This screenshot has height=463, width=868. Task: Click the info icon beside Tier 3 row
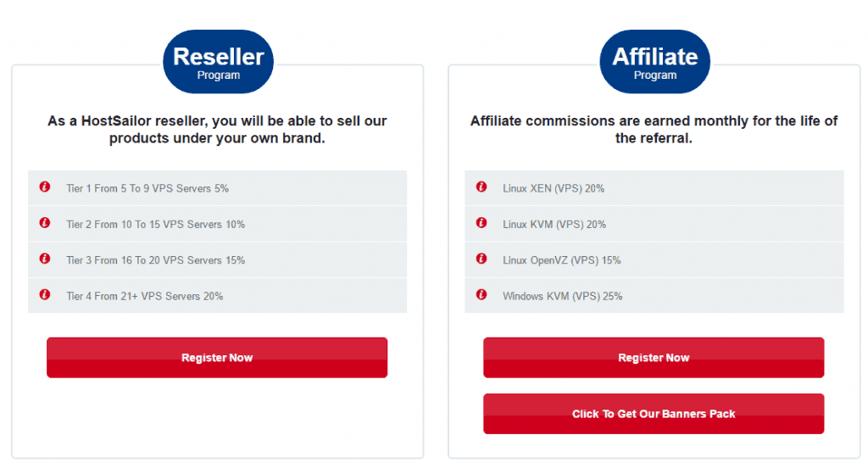coord(45,259)
